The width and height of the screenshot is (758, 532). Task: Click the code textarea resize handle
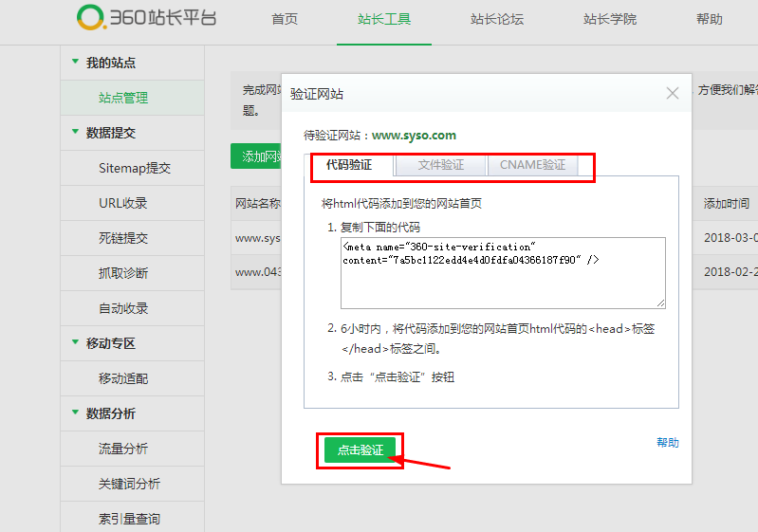pos(661,303)
